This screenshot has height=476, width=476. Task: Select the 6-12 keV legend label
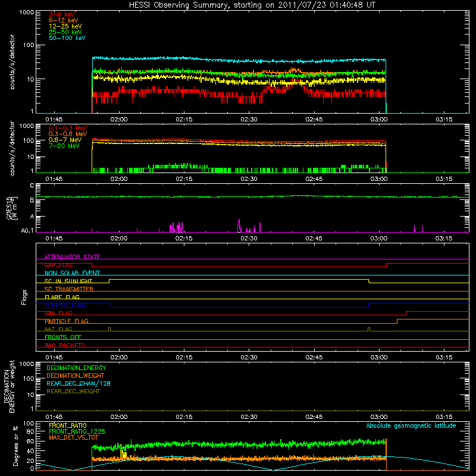pyautogui.click(x=64, y=20)
